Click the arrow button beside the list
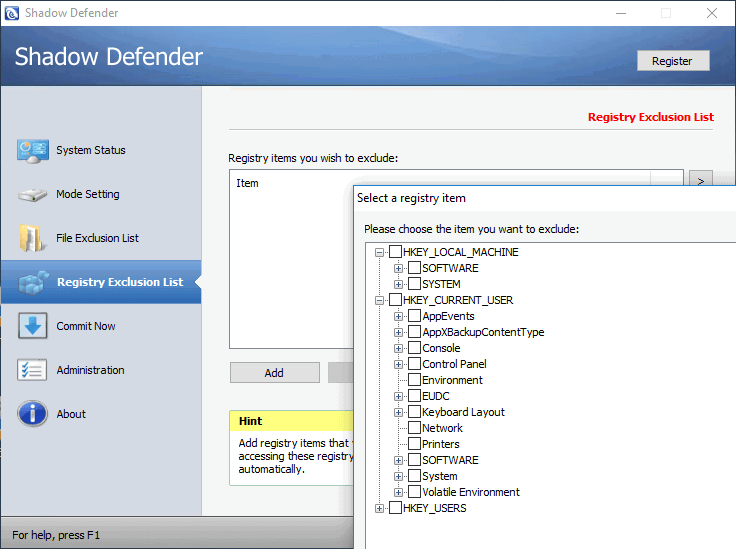This screenshot has height=549, width=736. 700,180
